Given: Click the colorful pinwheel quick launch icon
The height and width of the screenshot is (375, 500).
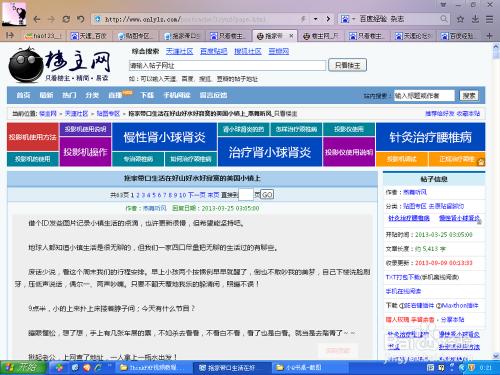Looking at the screenshot, I should point(59,368).
